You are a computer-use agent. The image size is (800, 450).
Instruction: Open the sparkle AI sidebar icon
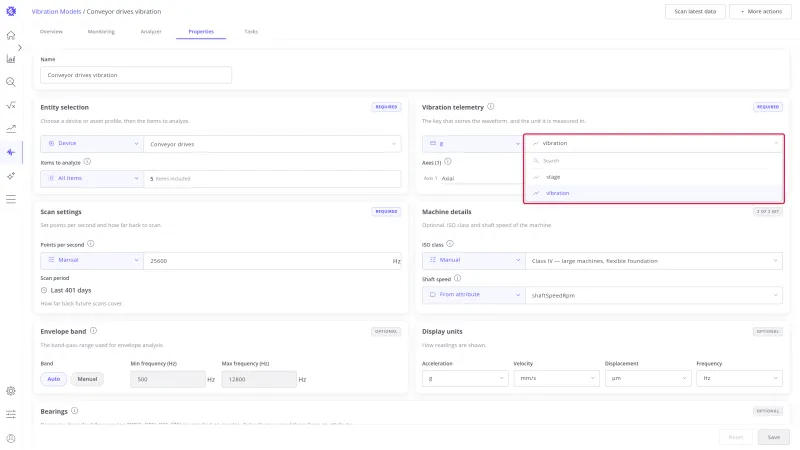pos(11,176)
